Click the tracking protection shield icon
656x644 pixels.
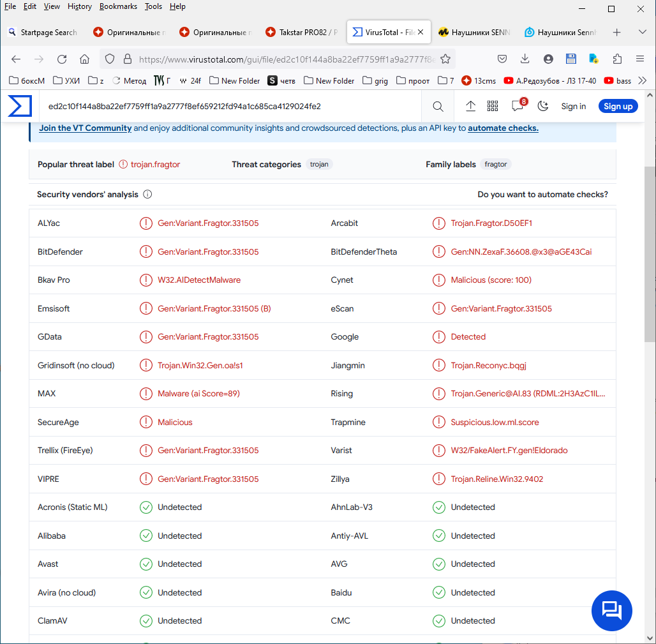pyautogui.click(x=110, y=59)
